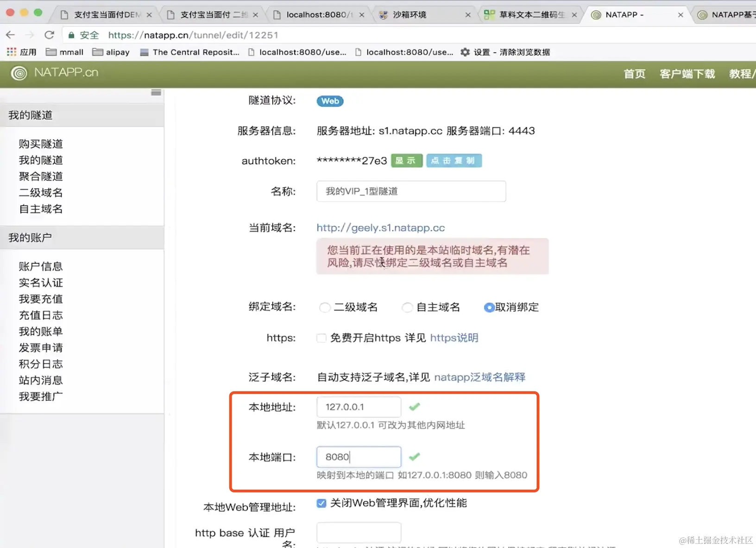Switch to the 草料文本二维码生 tab
Screen dimensions: 756x548
(x=531, y=15)
